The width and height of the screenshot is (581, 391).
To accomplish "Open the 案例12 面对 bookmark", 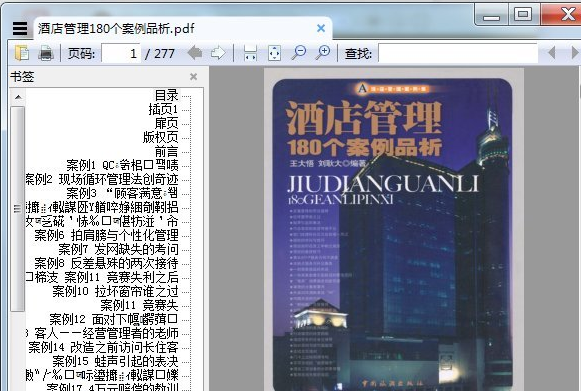I will pyautogui.click(x=114, y=319).
